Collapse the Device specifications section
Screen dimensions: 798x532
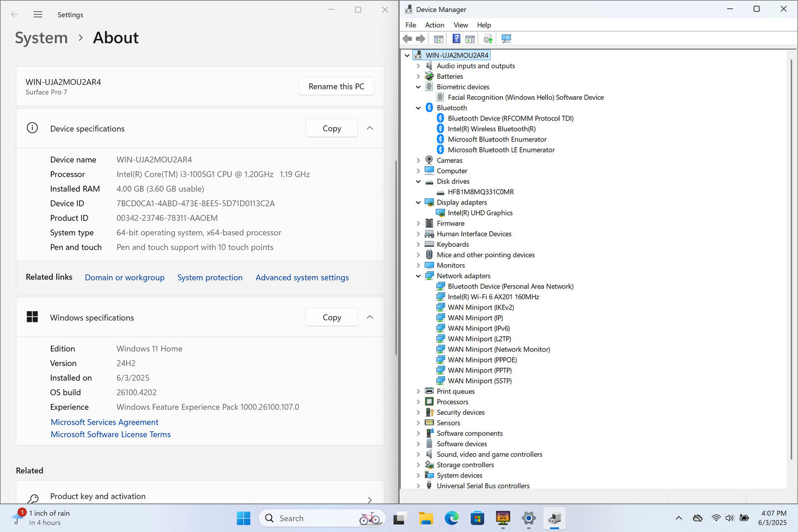click(370, 128)
